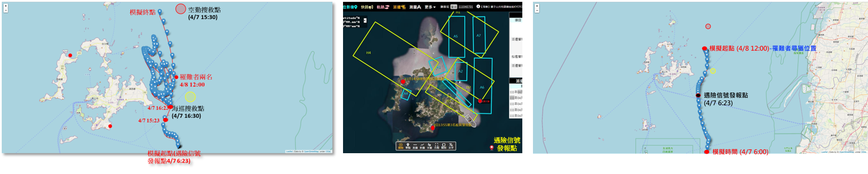Start the play button in drawing toolbar
Screen dimensions: 868x174
[401, 146]
